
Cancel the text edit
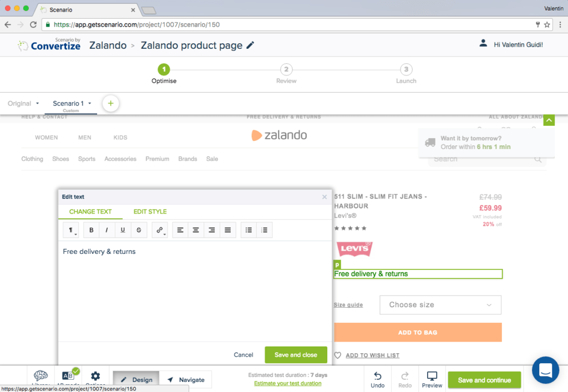coord(244,355)
